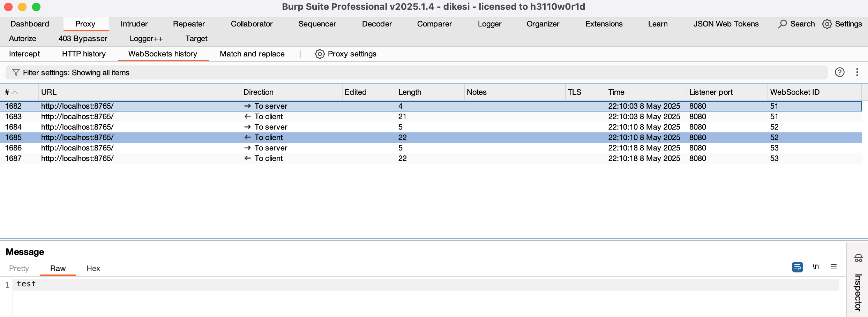Sort table by Time column

click(x=646, y=92)
